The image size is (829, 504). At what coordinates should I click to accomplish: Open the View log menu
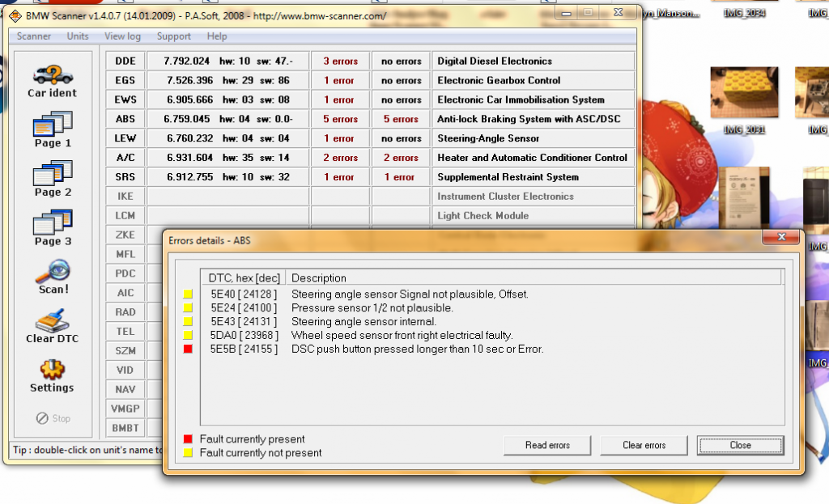pyautogui.click(x=123, y=36)
